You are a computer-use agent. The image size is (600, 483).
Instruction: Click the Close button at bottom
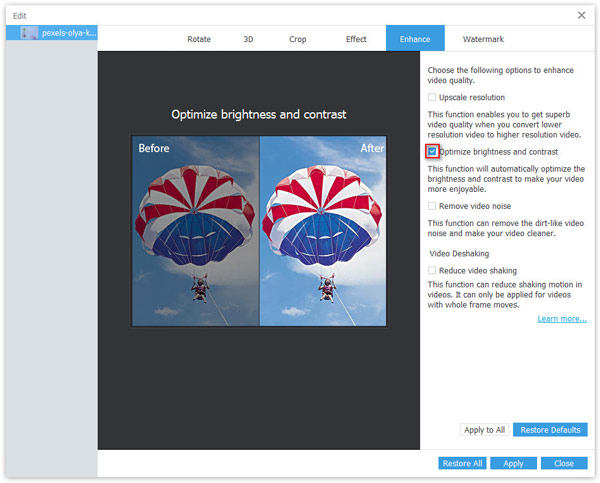click(x=564, y=463)
